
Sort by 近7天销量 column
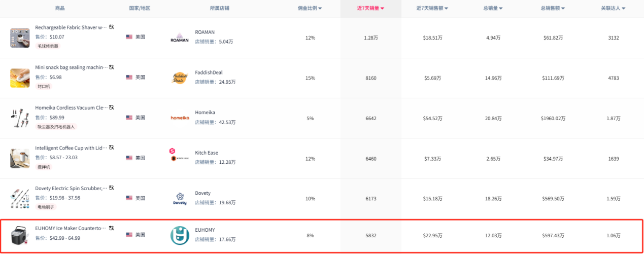(x=370, y=9)
